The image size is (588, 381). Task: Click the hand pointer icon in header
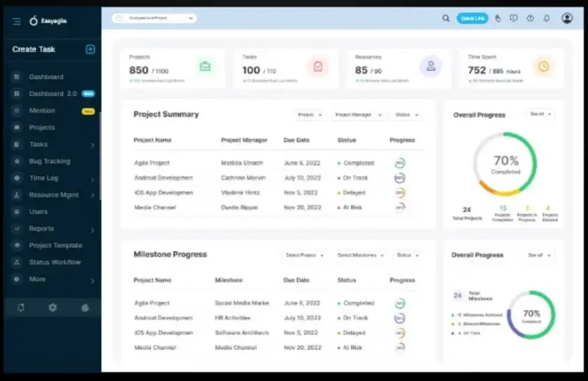(498, 18)
